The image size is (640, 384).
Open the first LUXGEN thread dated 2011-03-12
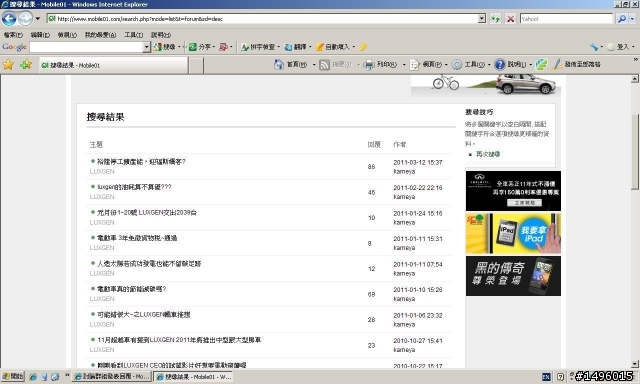tap(141, 162)
